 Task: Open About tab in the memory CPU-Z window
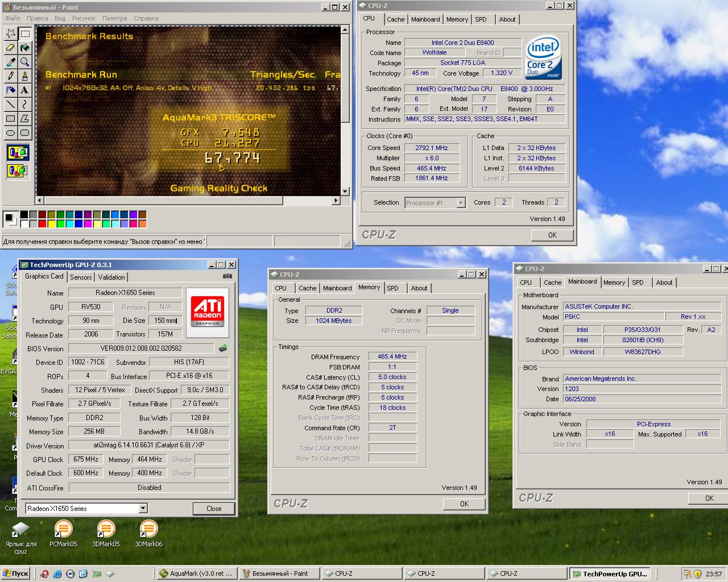(419, 288)
